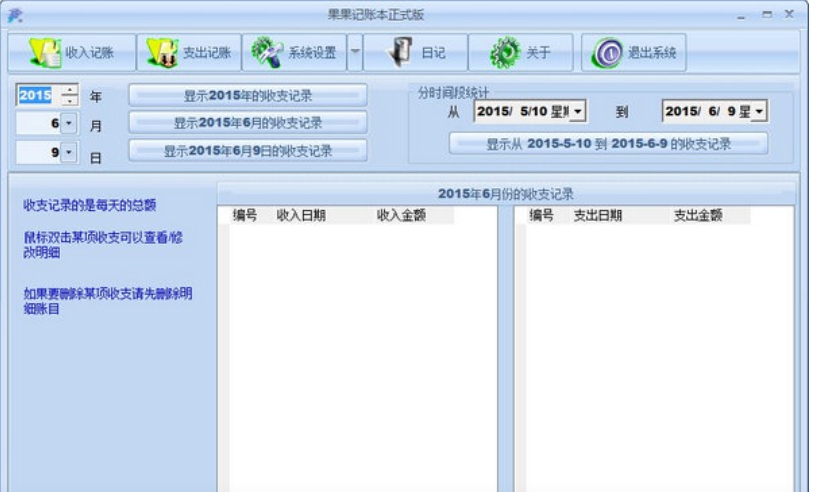Click the 收入金额 column header
Screen dimensions: 816x492
pos(401,215)
